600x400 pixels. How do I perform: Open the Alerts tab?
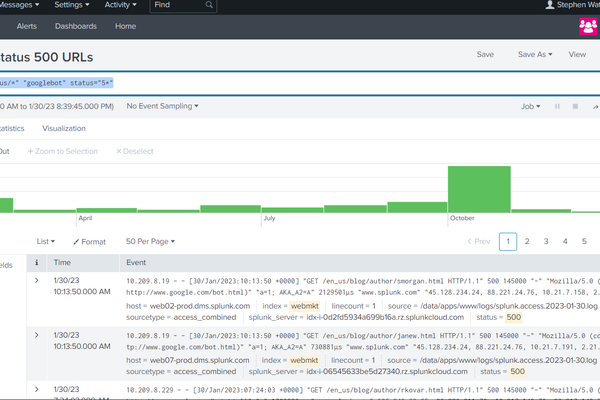[27, 26]
